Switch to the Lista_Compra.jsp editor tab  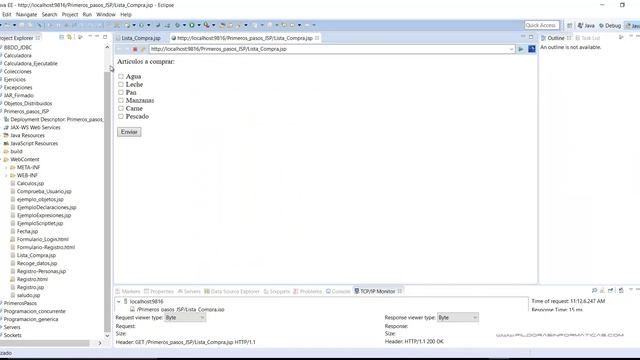click(140, 38)
